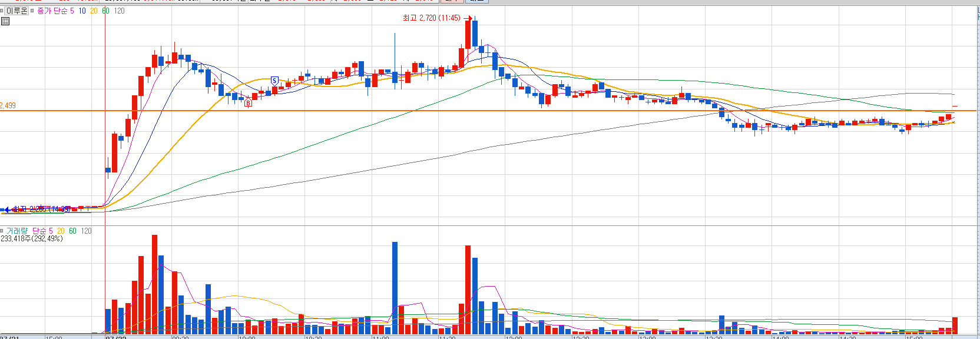
Task: Toggle the square before 거래량 label
Action: [x=2, y=231]
